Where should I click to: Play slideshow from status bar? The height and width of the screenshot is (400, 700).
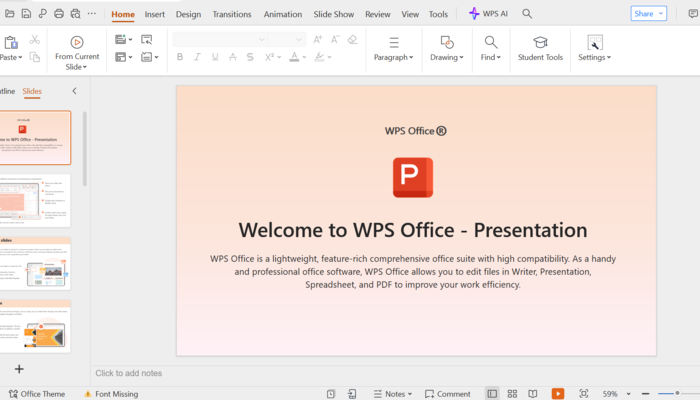[558, 393]
